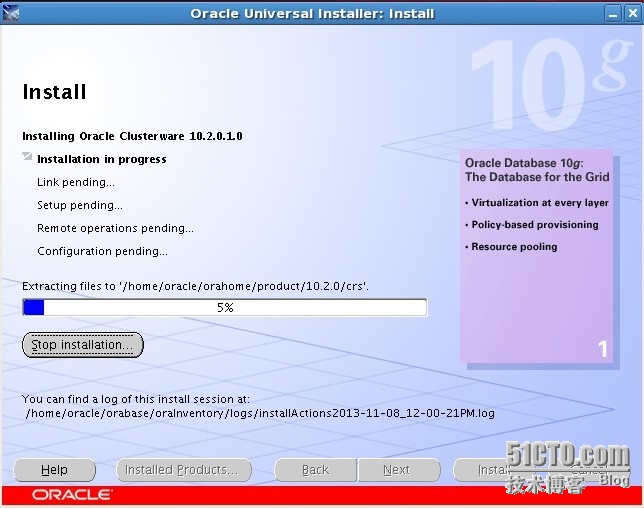Select 'Remote operations pending...' text
This screenshot has width=644, height=508.
point(115,228)
